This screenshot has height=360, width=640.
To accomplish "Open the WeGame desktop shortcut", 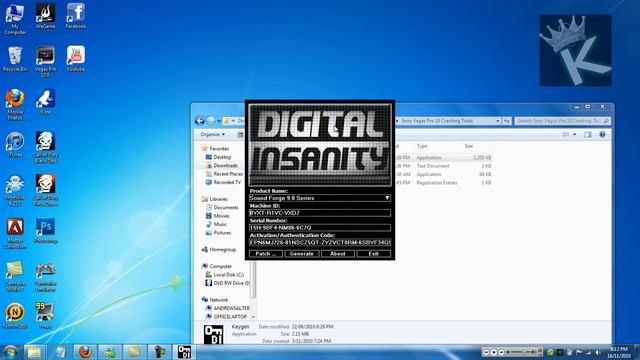I will pos(45,16).
